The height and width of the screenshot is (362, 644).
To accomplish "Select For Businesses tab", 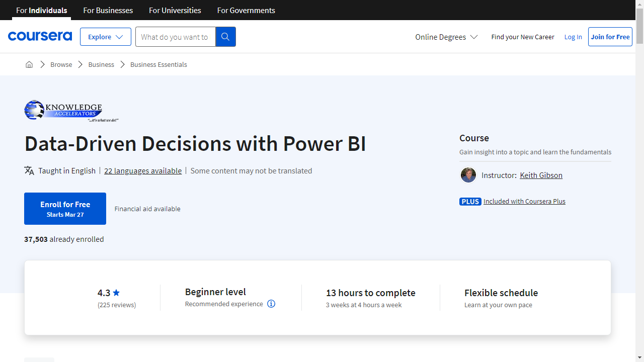I will point(108,10).
